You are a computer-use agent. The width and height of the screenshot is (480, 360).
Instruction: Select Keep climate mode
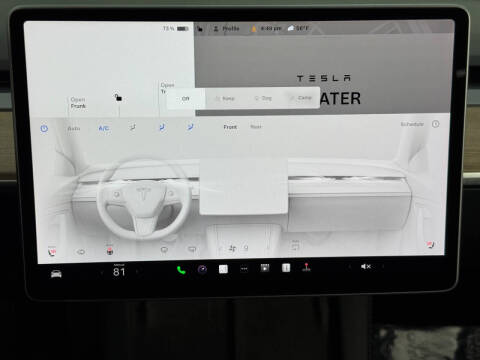coord(225,98)
